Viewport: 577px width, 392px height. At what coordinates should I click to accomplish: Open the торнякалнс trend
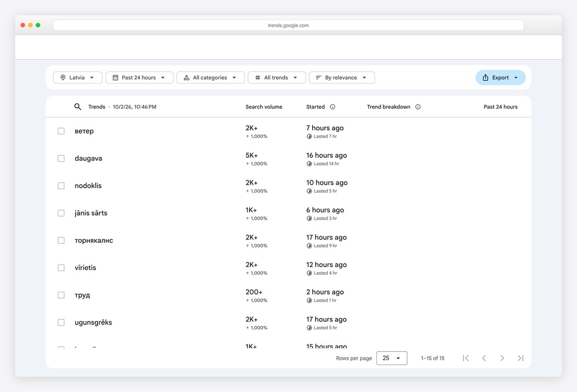click(94, 240)
